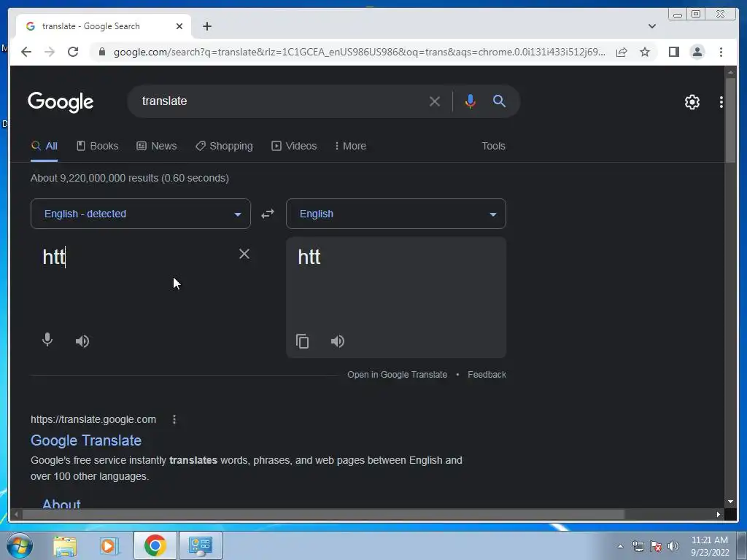Image resolution: width=747 pixels, height=560 pixels.
Task: Switch to the Shopping tab
Action: click(225, 146)
